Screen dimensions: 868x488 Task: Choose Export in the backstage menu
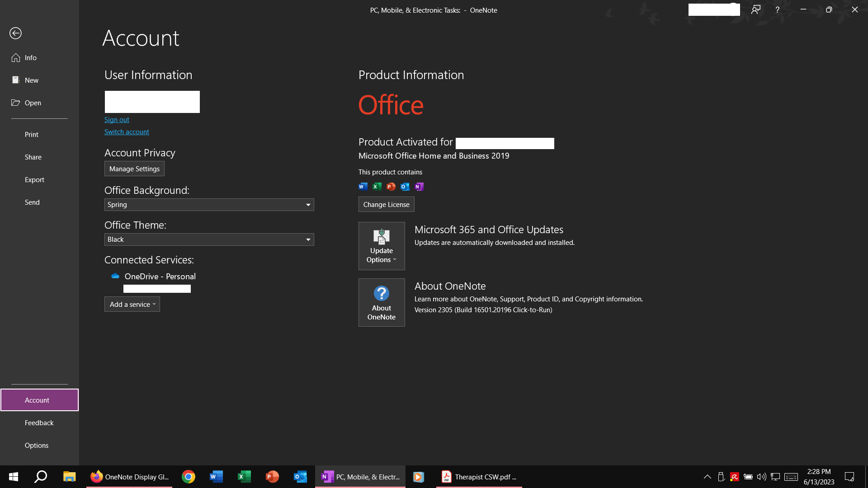coord(39,179)
